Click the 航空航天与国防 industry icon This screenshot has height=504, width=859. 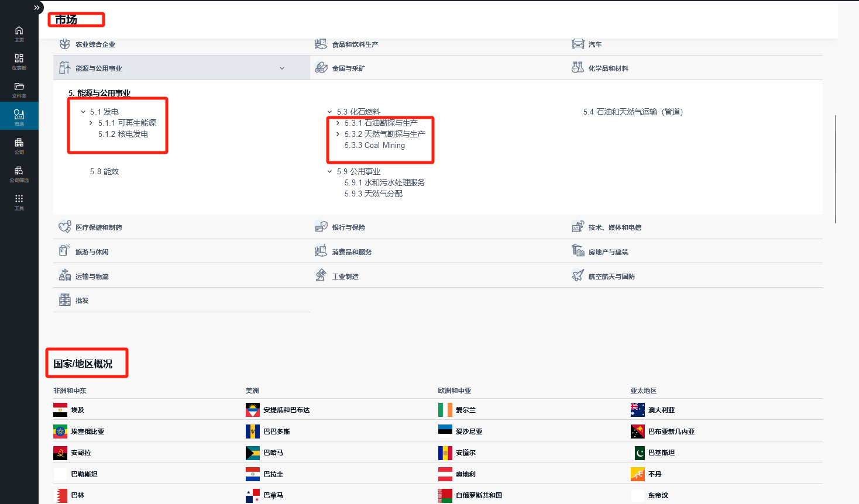click(578, 276)
